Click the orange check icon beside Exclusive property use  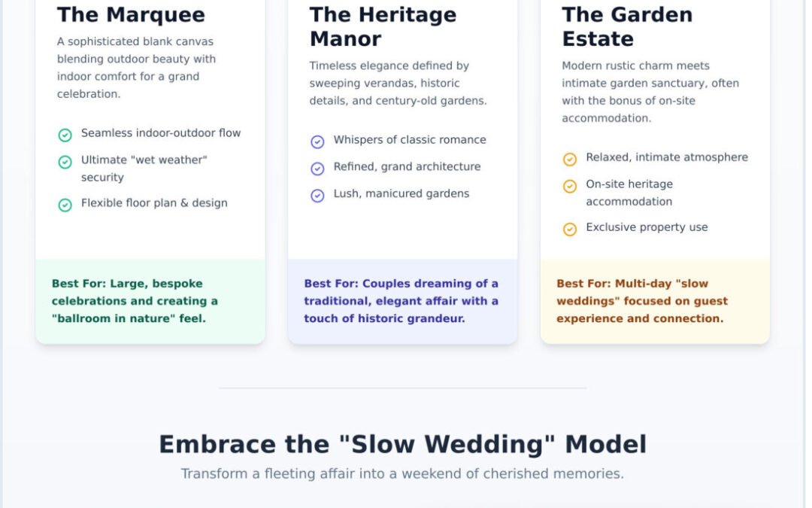(570, 229)
